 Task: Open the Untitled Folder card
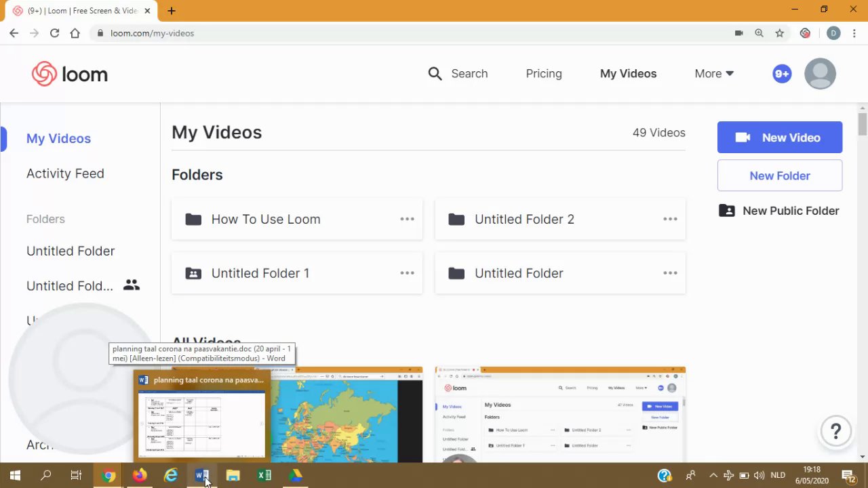pos(560,273)
